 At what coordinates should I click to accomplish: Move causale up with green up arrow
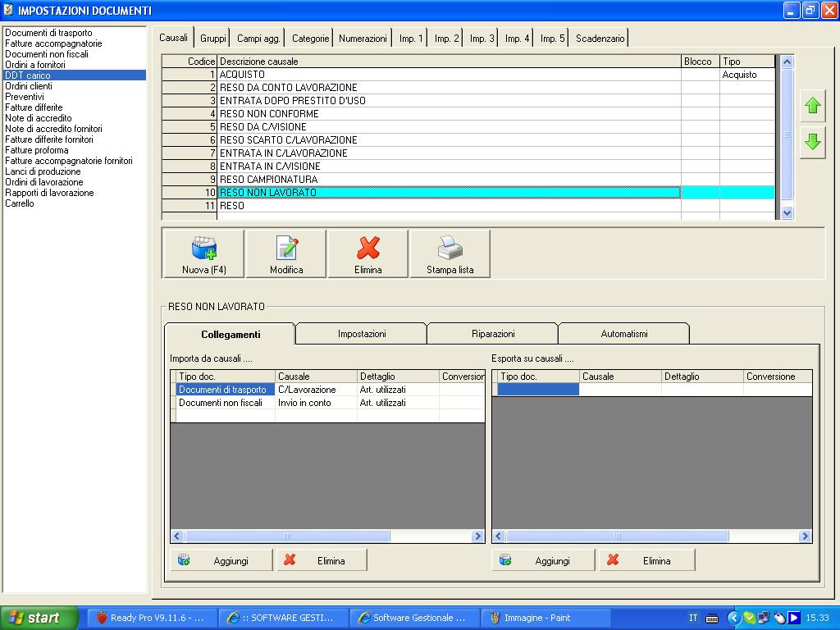[x=812, y=107]
